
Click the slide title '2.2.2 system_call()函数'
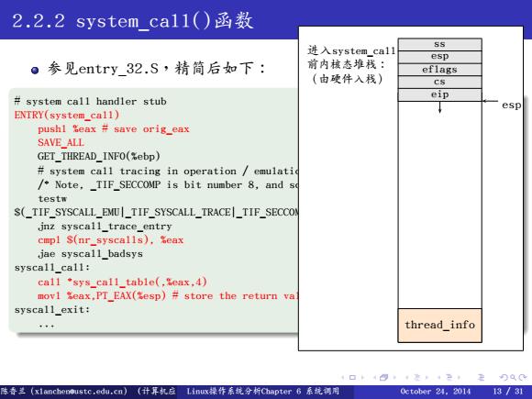(133, 20)
